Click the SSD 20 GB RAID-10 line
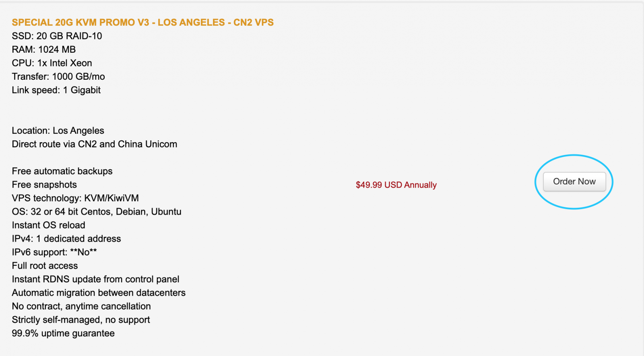This screenshot has height=356, width=644. pyautogui.click(x=57, y=36)
